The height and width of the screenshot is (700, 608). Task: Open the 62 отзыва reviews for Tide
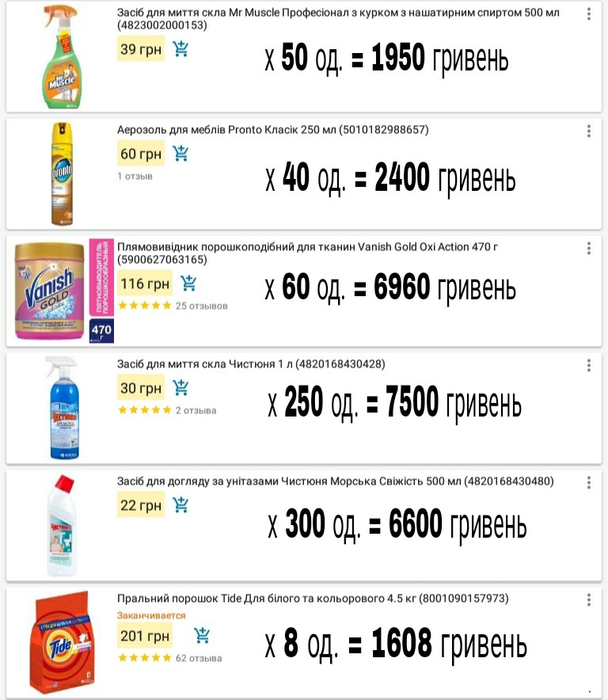(198, 658)
